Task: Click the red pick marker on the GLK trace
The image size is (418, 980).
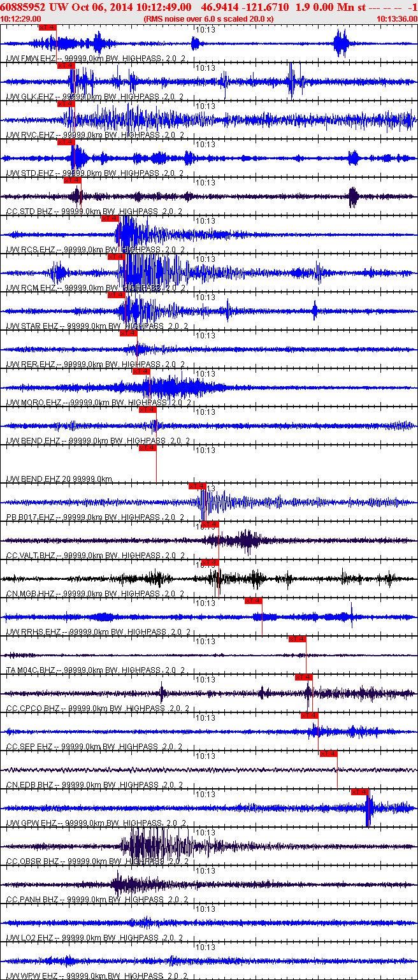Action: pos(66,66)
